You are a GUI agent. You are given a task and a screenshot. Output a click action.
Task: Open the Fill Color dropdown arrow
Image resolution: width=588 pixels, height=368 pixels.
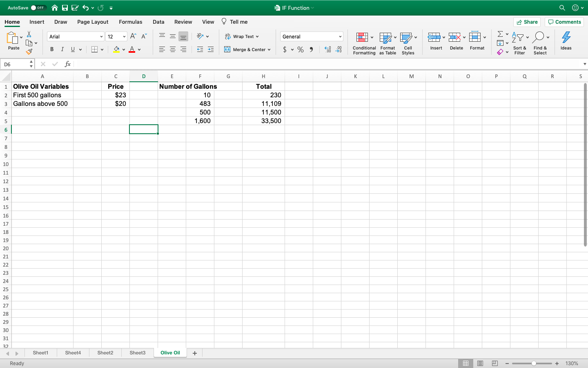pyautogui.click(x=124, y=49)
